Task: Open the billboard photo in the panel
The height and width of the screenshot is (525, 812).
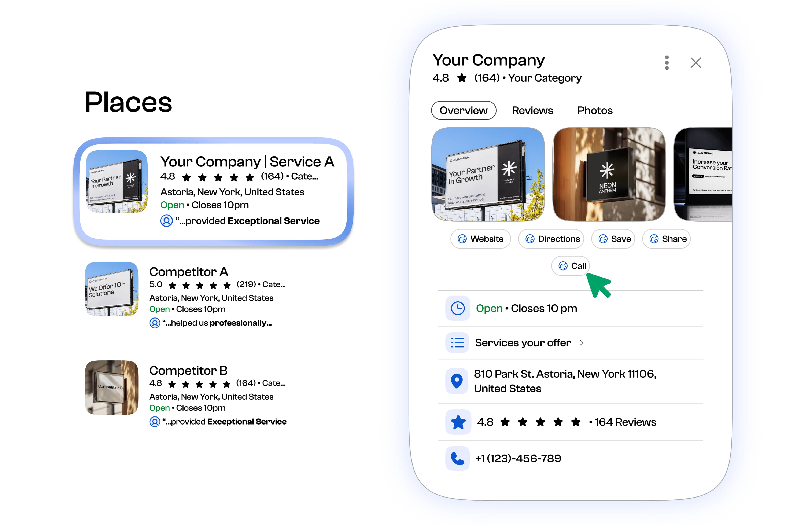Action: coord(488,174)
